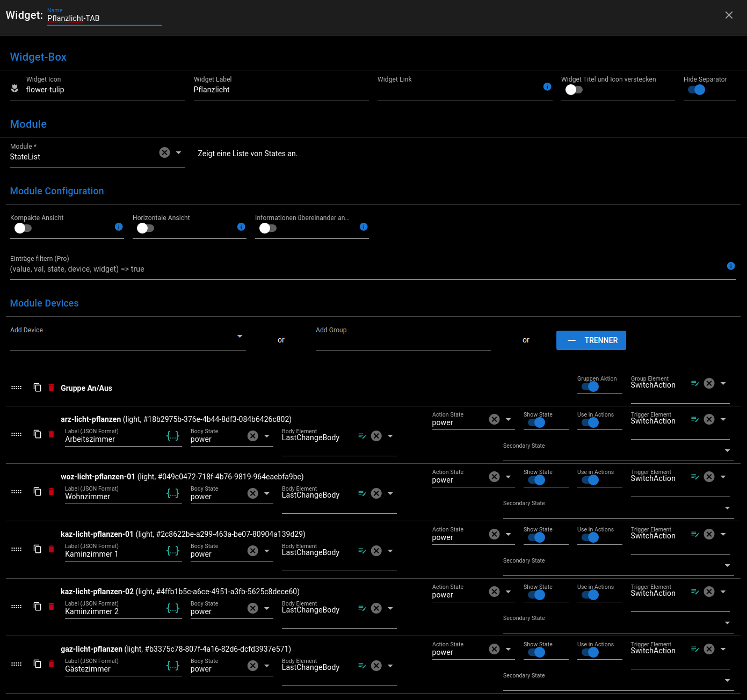Viewport: 747px width, 700px height.
Task: Expand Body State dropdown for gaz-licht-pflanzen
Action: click(267, 666)
